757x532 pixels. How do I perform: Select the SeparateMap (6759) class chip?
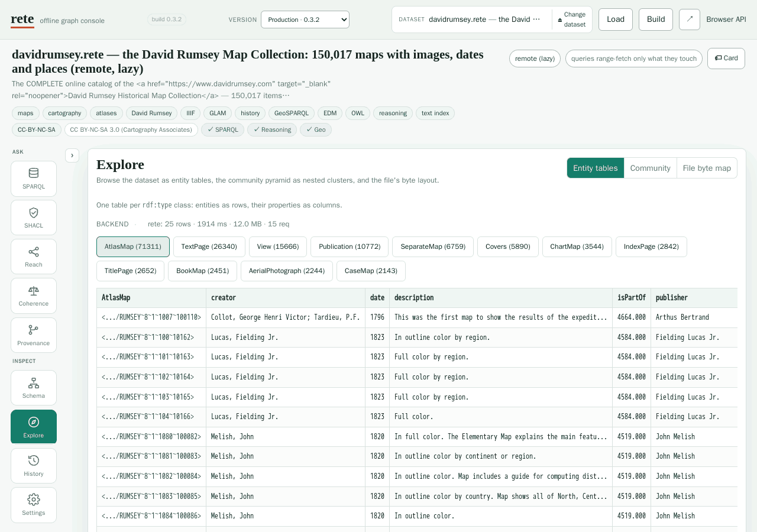click(433, 246)
